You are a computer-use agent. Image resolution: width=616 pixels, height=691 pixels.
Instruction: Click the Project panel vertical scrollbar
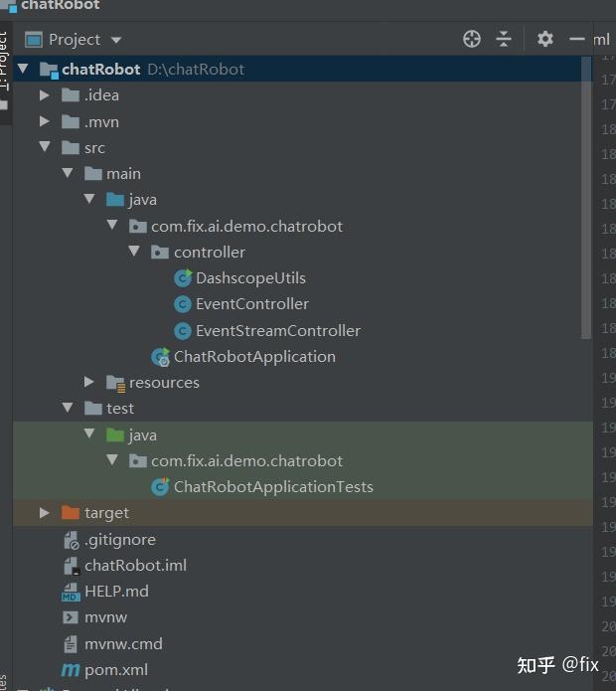(x=586, y=199)
